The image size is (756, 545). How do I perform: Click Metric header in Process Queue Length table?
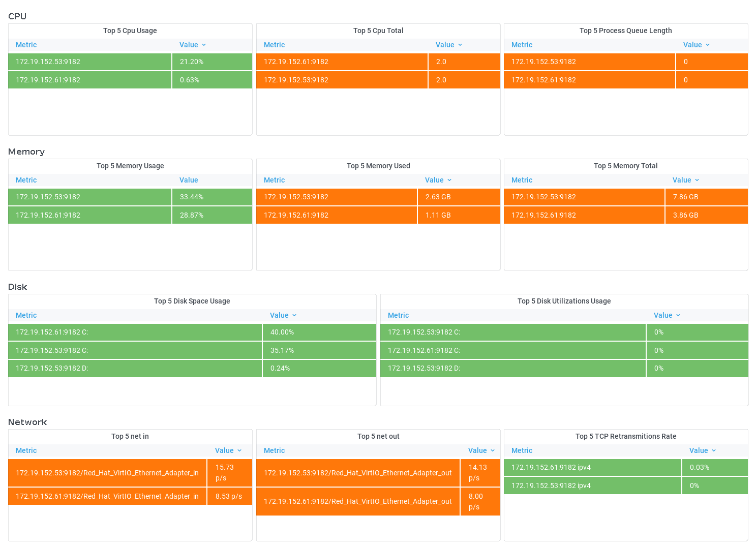[522, 45]
